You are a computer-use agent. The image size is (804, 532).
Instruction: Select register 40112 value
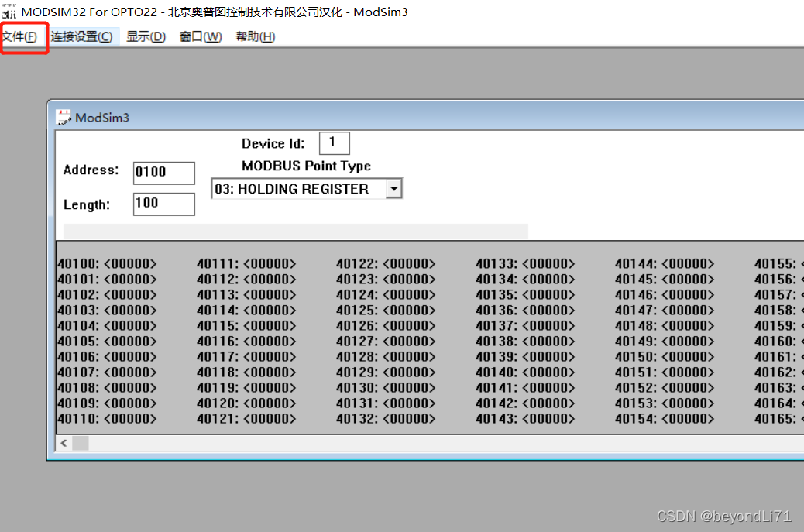point(270,280)
